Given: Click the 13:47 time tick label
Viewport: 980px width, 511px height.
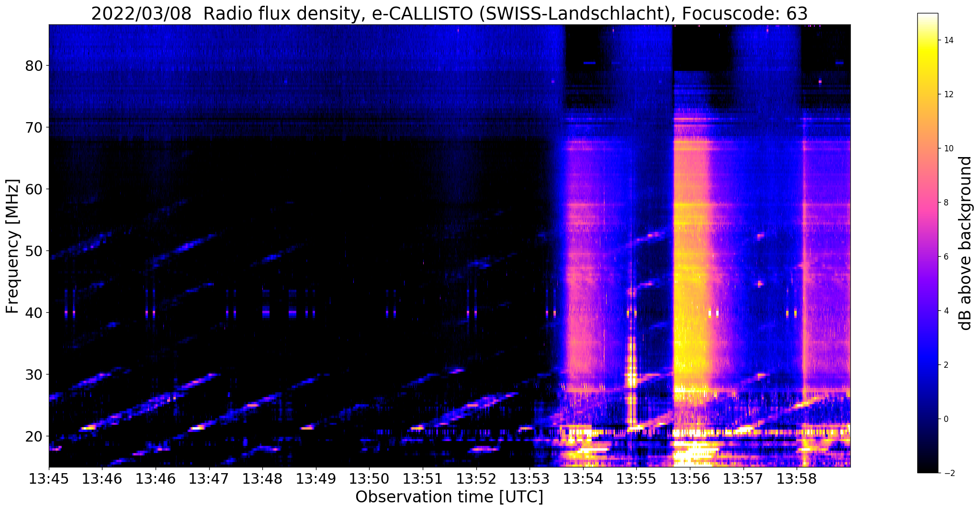Looking at the screenshot, I should point(209,479).
